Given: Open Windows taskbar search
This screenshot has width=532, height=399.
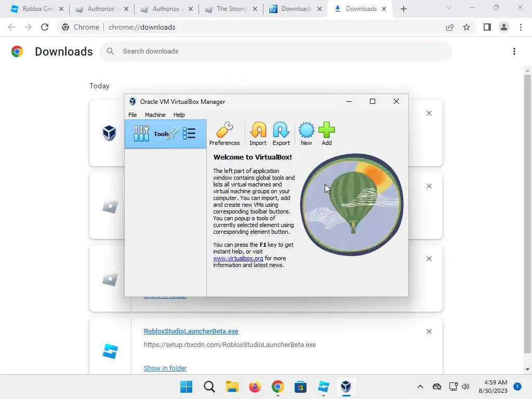Looking at the screenshot, I should (x=209, y=387).
